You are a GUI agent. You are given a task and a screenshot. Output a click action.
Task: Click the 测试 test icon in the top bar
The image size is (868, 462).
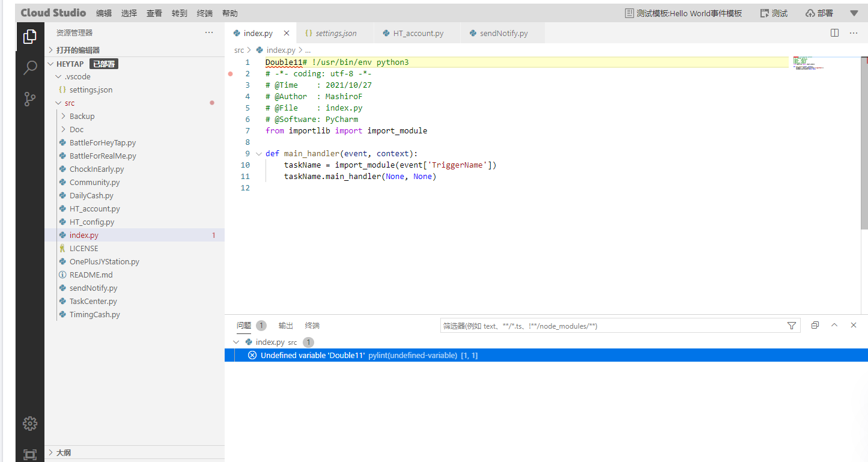773,11
